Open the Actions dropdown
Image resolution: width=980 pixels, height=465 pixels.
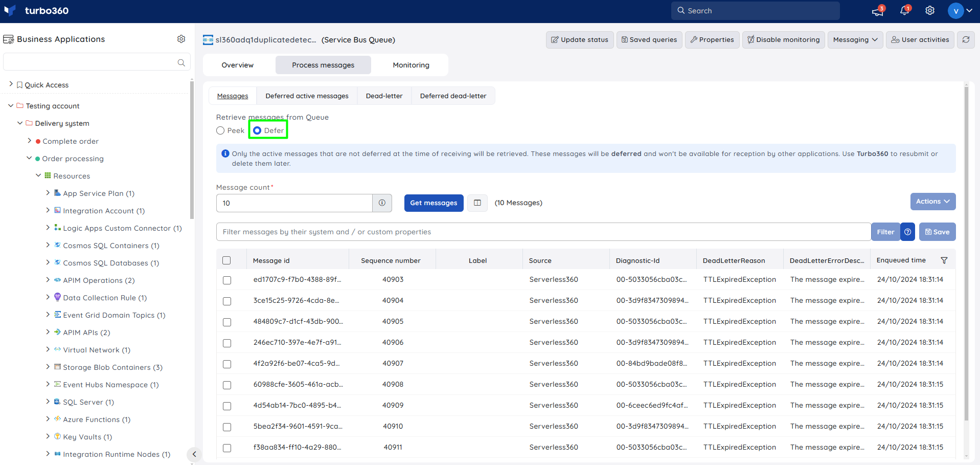click(932, 202)
